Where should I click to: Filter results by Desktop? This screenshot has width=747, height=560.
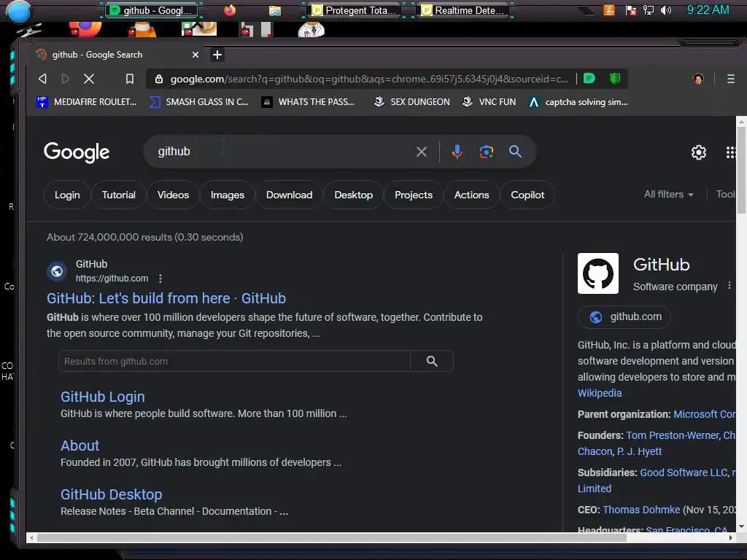tap(354, 195)
